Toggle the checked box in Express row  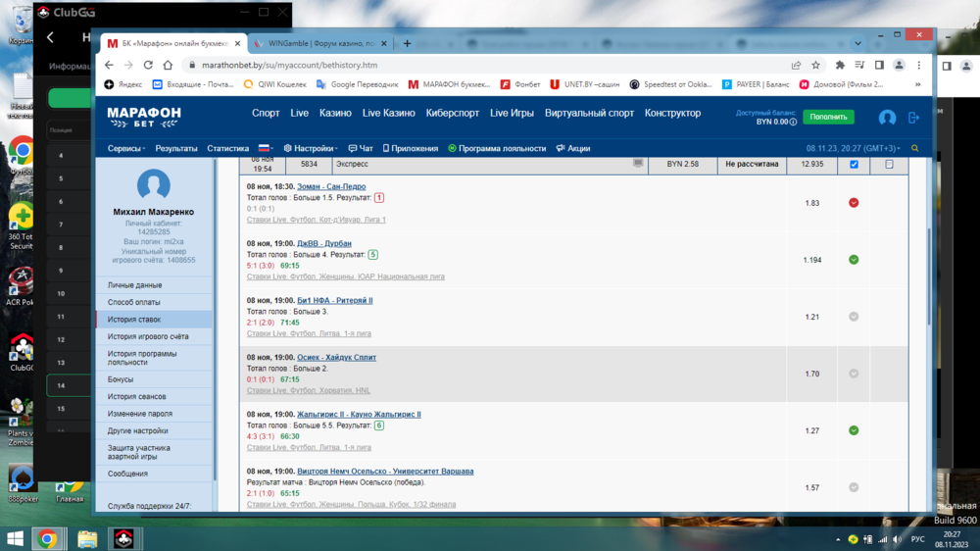tap(854, 165)
